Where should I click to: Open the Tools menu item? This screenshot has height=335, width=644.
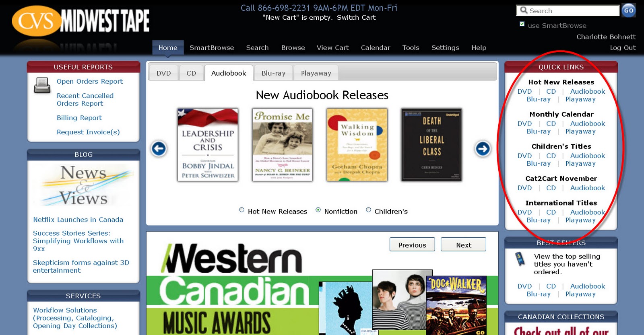click(x=411, y=47)
